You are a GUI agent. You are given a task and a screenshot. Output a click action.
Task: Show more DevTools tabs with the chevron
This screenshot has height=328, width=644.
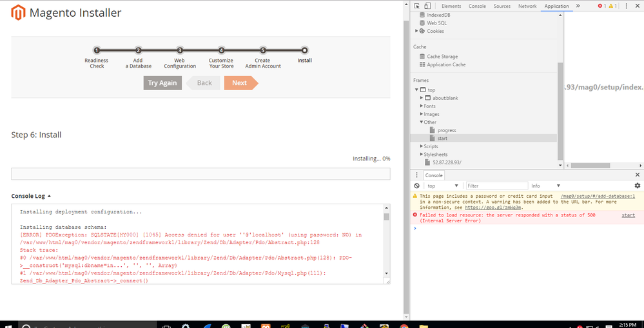click(578, 6)
